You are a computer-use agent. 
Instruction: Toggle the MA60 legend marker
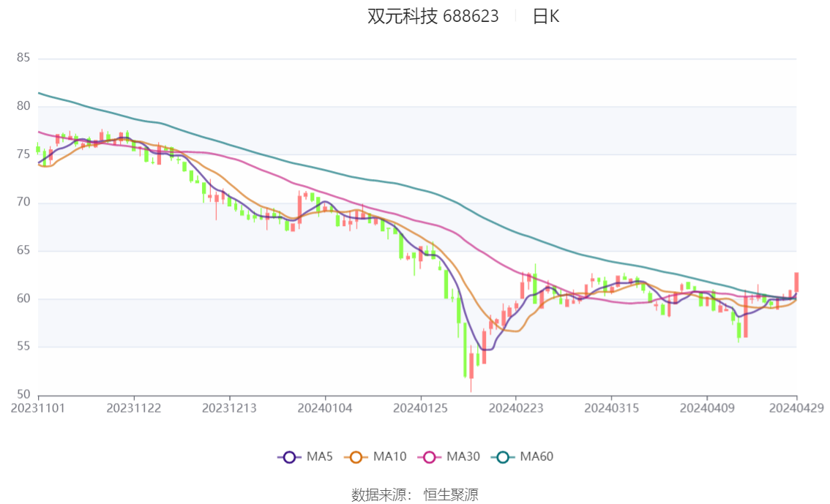click(503, 457)
